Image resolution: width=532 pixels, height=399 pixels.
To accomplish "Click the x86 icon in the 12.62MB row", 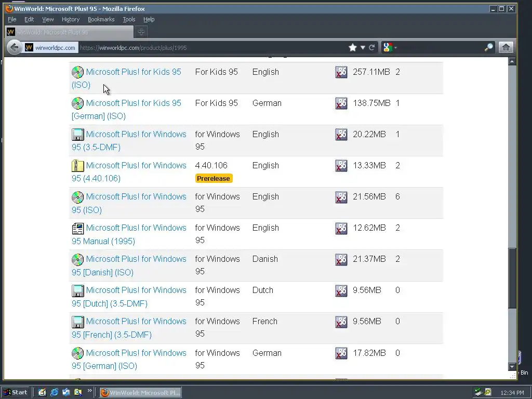I will (341, 228).
